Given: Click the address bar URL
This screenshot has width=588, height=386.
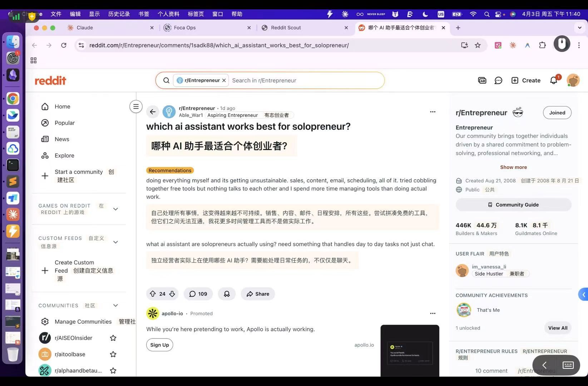Looking at the screenshot, I should [x=219, y=45].
